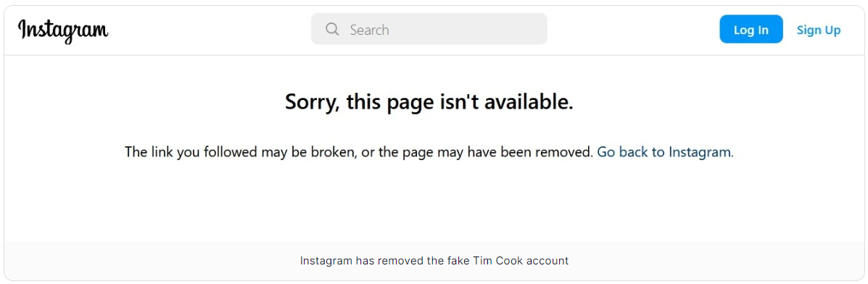868x284 pixels.
Task: Click the fake Tim Cook account caption
Action: (x=434, y=260)
